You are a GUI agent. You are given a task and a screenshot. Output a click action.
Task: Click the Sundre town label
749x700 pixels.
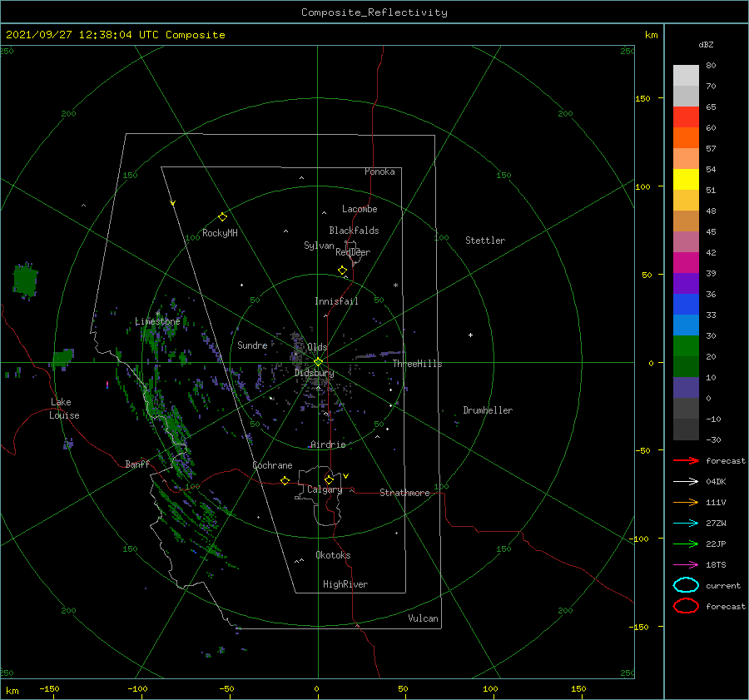pyautogui.click(x=252, y=345)
